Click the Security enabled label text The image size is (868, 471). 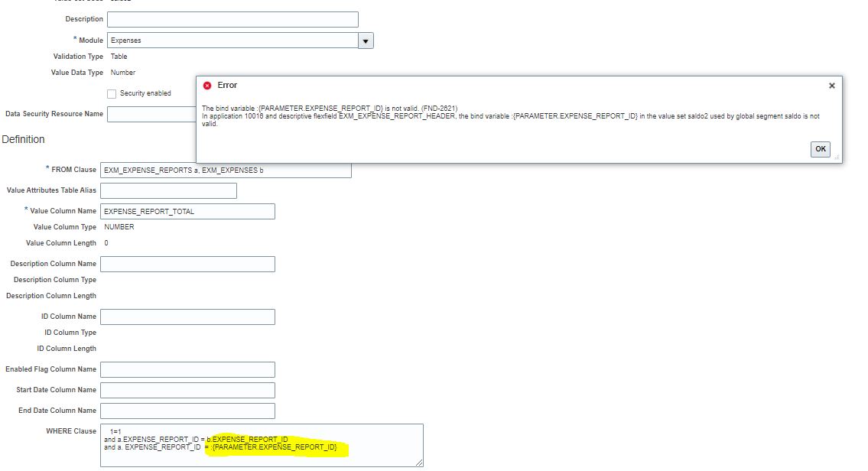pos(145,93)
